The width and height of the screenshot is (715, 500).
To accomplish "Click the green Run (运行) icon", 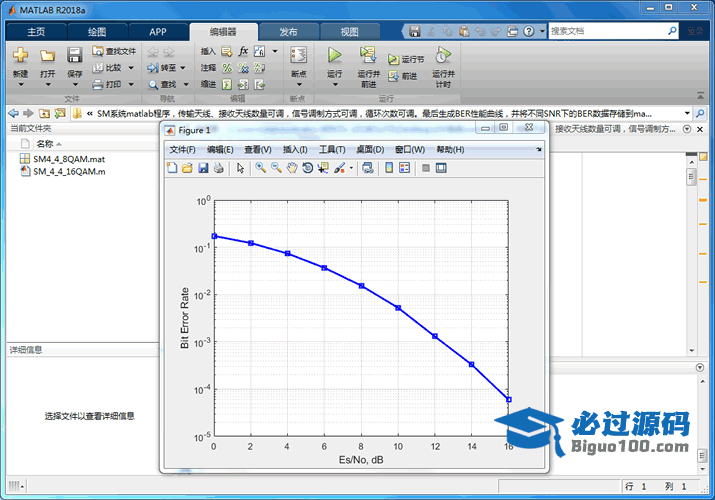I will pos(335,55).
